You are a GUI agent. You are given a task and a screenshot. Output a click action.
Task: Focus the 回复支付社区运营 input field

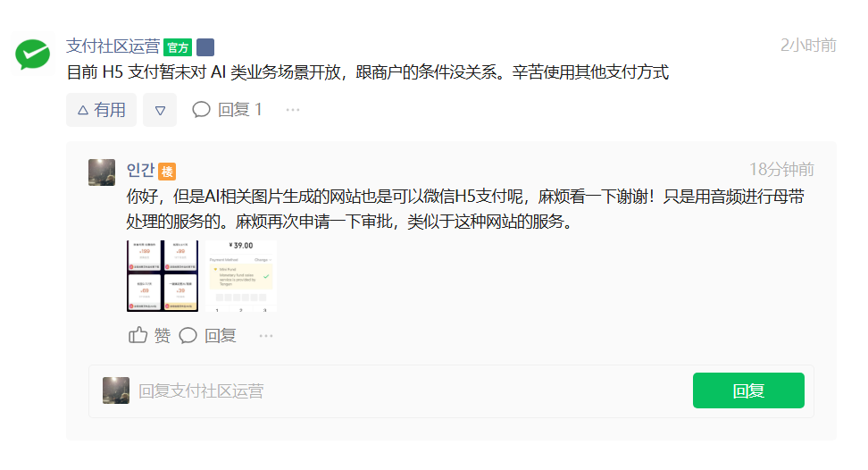[x=410, y=390]
